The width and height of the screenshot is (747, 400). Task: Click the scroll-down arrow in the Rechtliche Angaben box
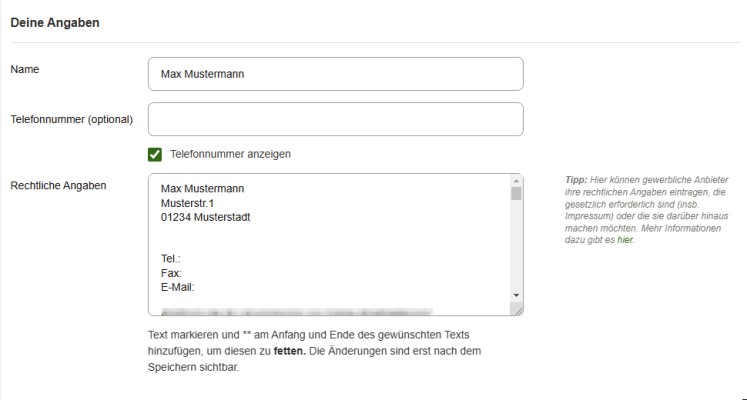[516, 296]
